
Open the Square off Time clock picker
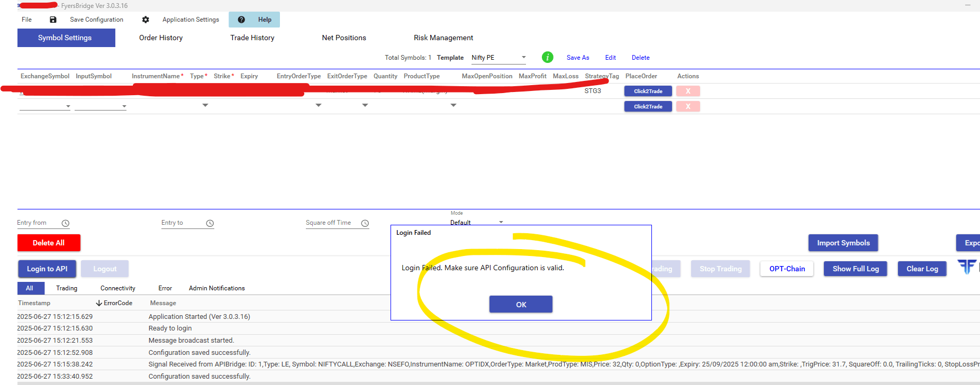coord(365,223)
